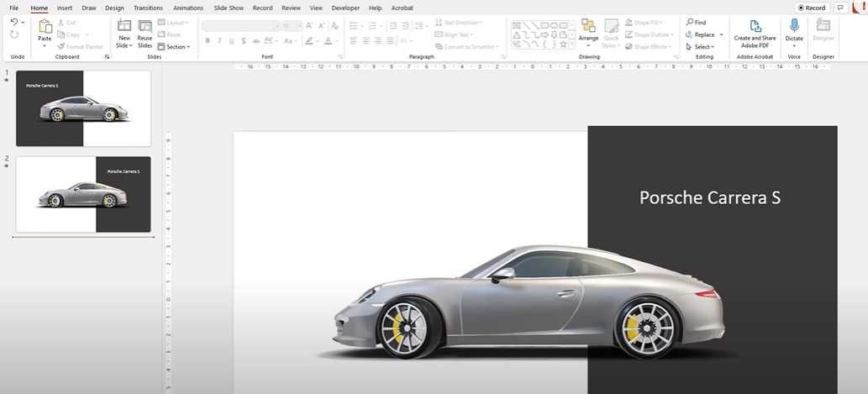
Task: Click the Porsche Carrera S title text
Action: coord(710,197)
